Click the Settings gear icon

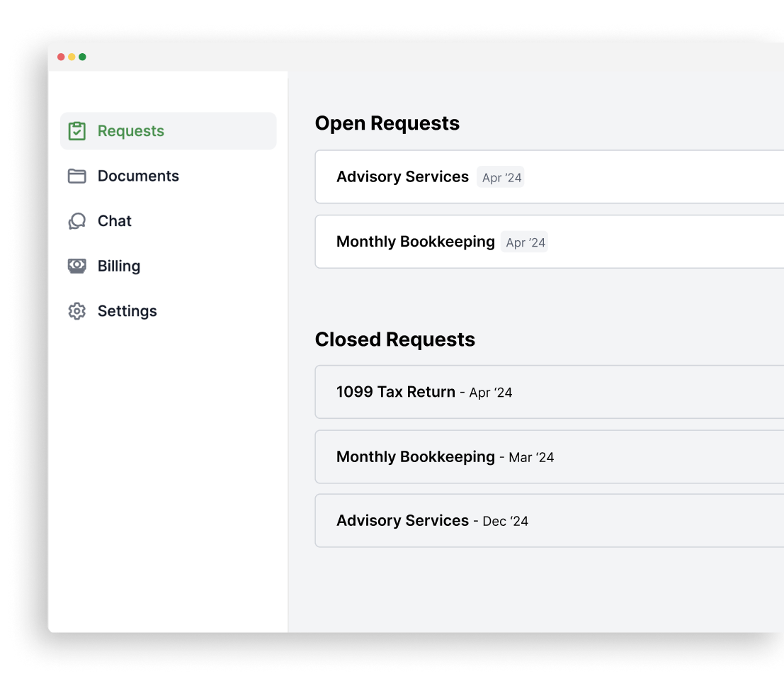(76, 311)
